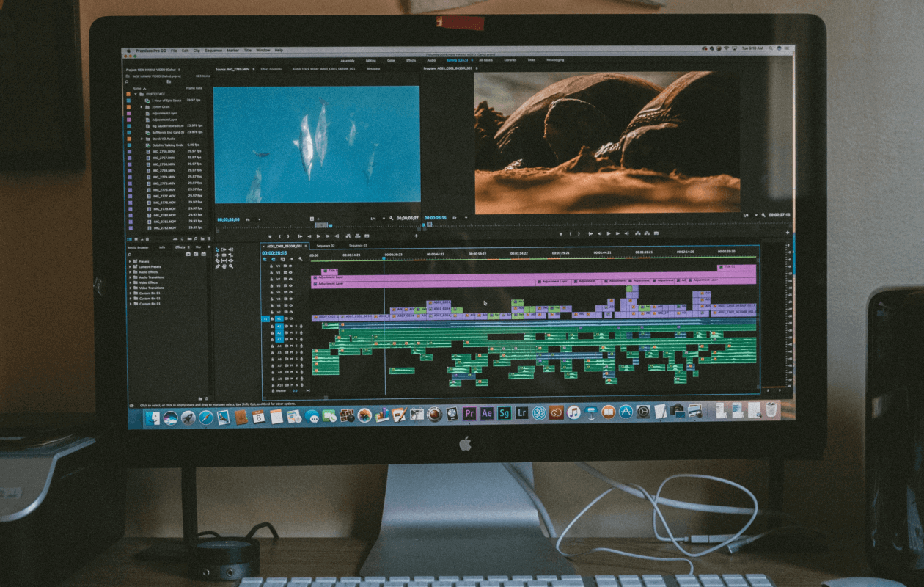
Task: Expand the Audio Effects bin
Action: 131,272
